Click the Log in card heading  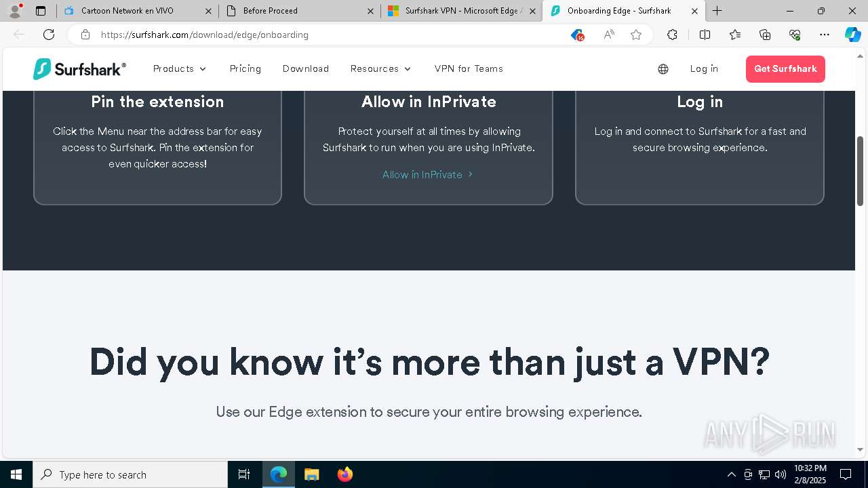click(700, 102)
